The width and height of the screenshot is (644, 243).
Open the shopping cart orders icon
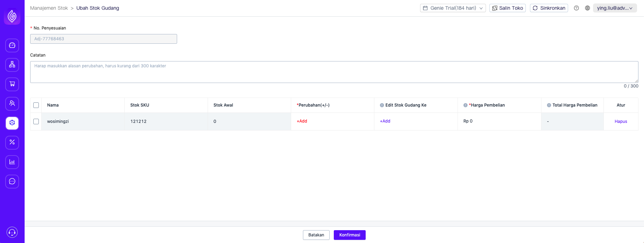(x=12, y=84)
